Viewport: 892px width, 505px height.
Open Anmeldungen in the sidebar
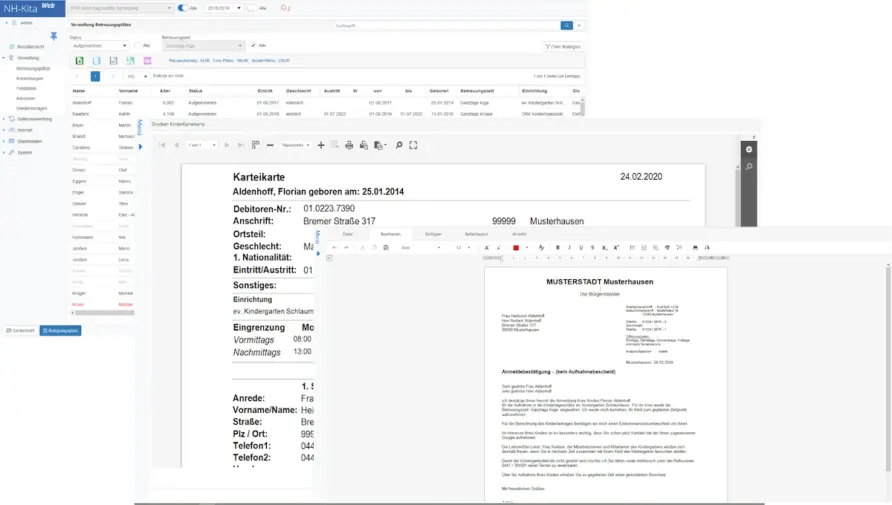pyautogui.click(x=29, y=78)
